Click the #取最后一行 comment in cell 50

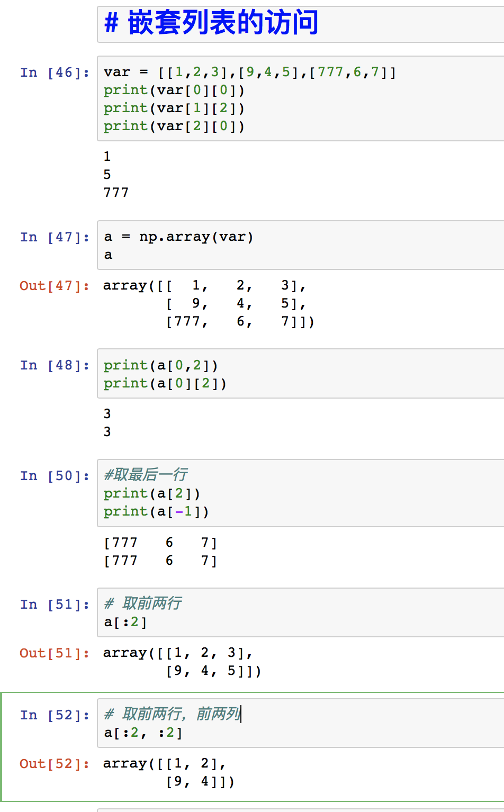click(x=146, y=474)
